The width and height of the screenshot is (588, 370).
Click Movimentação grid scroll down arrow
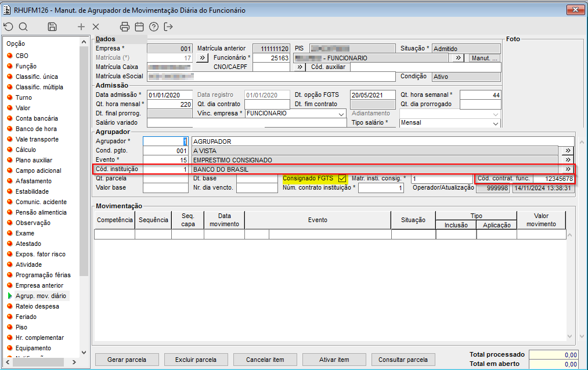[x=569, y=336]
